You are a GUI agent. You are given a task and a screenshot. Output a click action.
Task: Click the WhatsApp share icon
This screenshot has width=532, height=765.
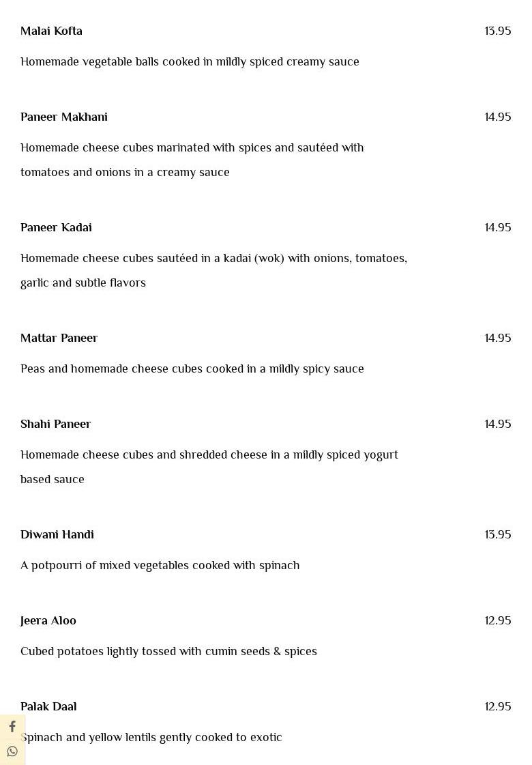tap(12, 752)
